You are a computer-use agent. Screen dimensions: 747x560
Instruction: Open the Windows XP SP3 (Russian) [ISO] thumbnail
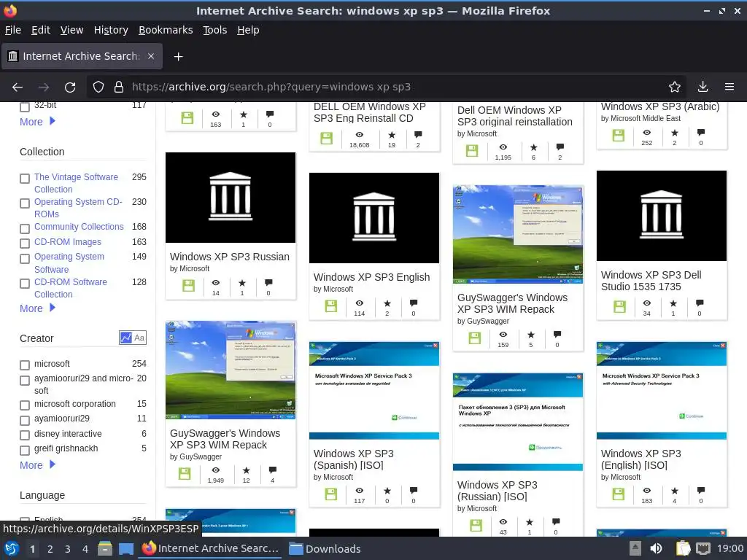tap(518, 422)
